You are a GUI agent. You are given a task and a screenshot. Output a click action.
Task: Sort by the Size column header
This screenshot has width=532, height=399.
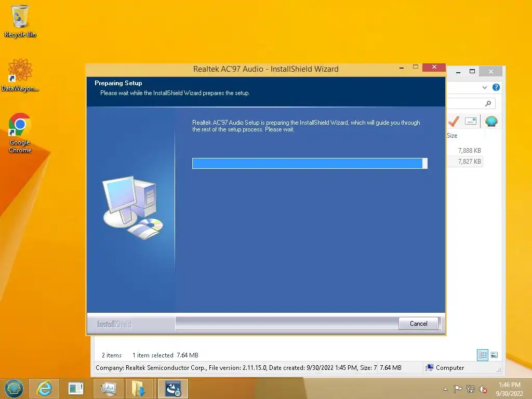pos(452,136)
